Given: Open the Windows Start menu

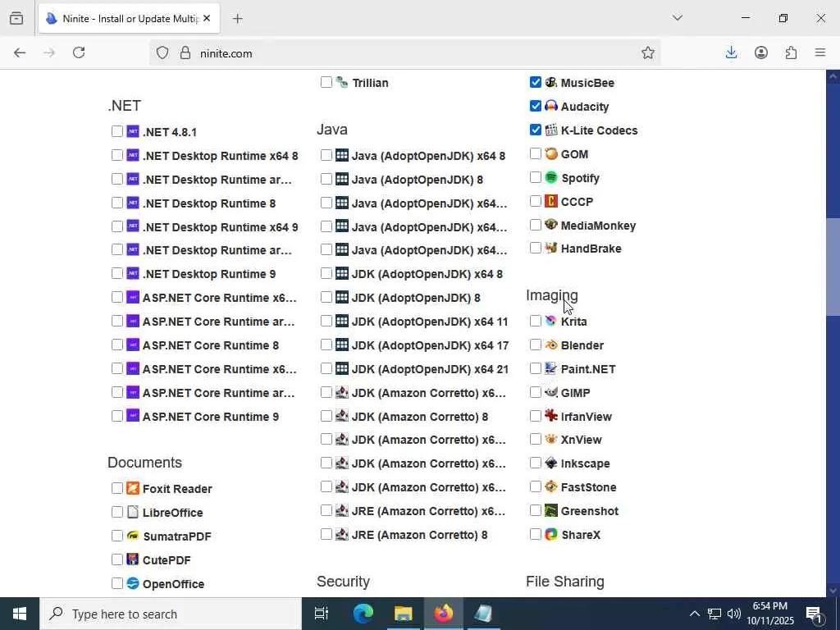Looking at the screenshot, I should coord(20,614).
